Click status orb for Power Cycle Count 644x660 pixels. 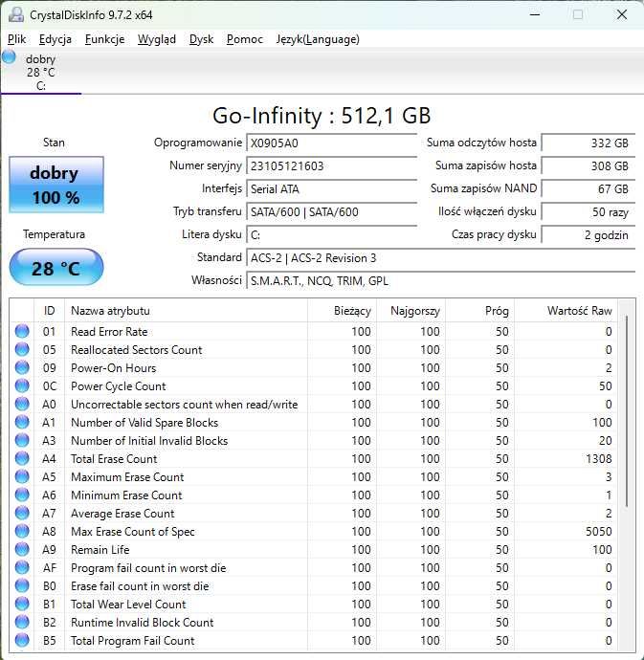click(x=22, y=385)
